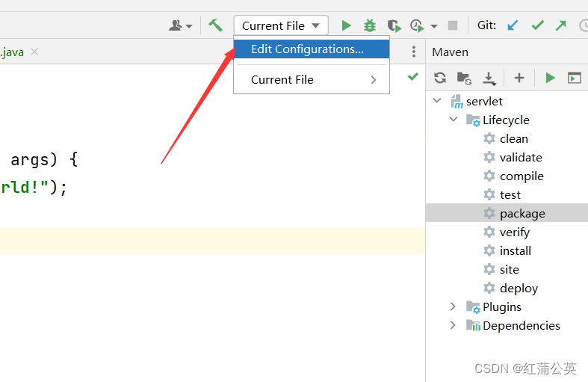Run the current file with green play button

coord(346,25)
